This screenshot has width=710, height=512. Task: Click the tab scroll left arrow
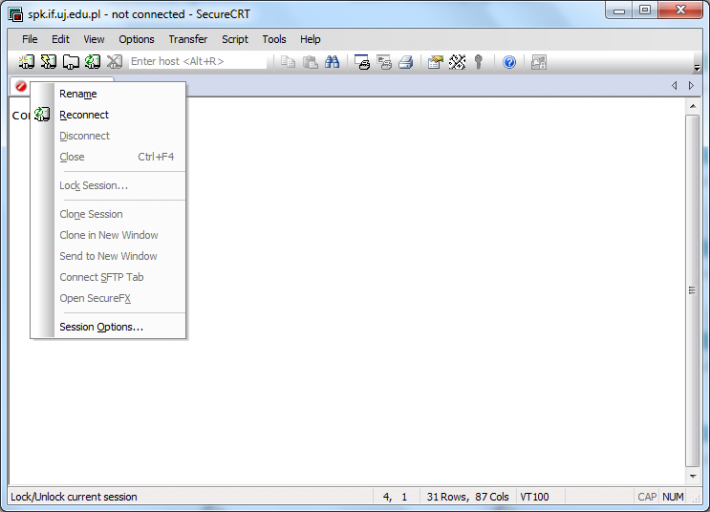(674, 85)
